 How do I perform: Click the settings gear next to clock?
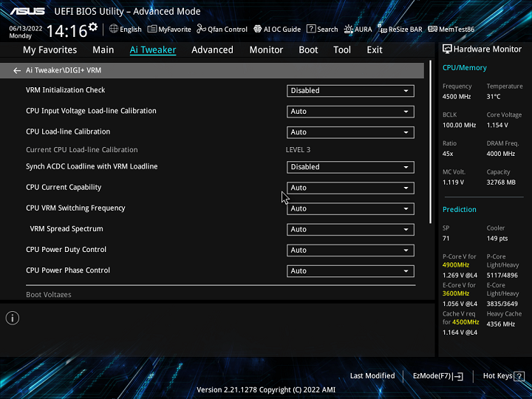pos(93,28)
